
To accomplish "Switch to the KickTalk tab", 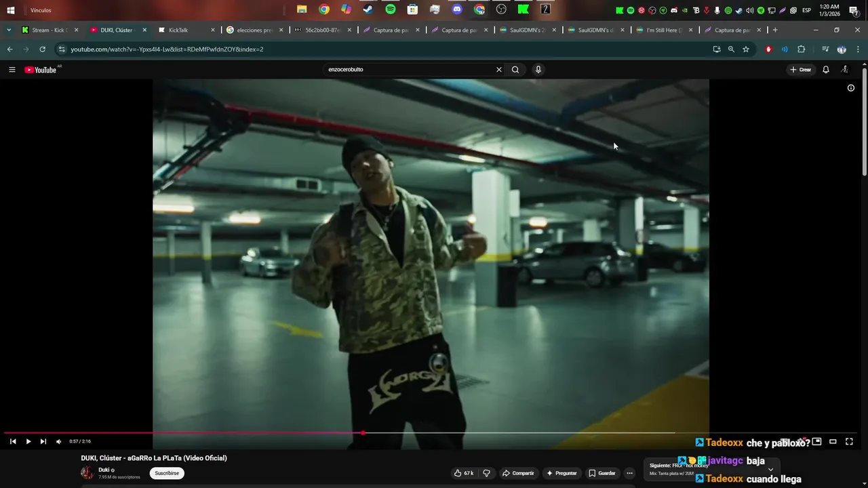I will 186,30.
